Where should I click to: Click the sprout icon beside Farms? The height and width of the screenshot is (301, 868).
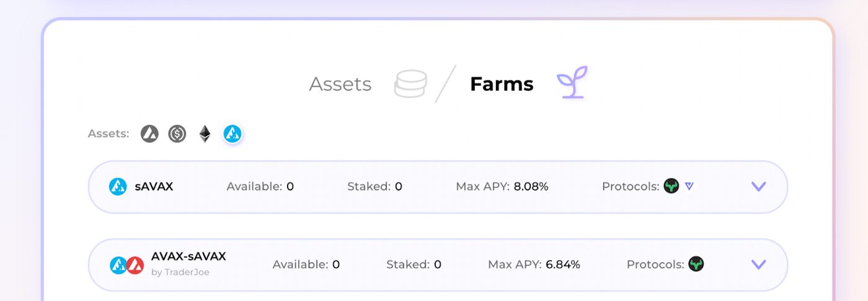(572, 83)
